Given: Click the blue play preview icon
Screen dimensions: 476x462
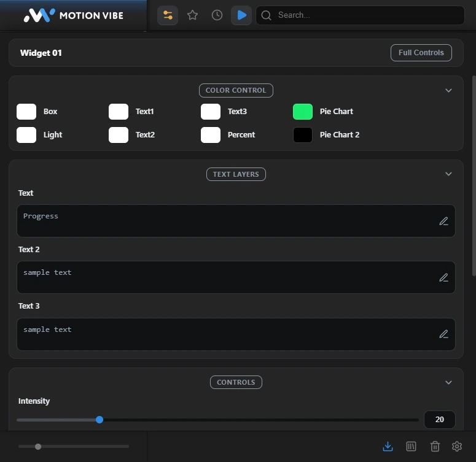Looking at the screenshot, I should click(241, 15).
